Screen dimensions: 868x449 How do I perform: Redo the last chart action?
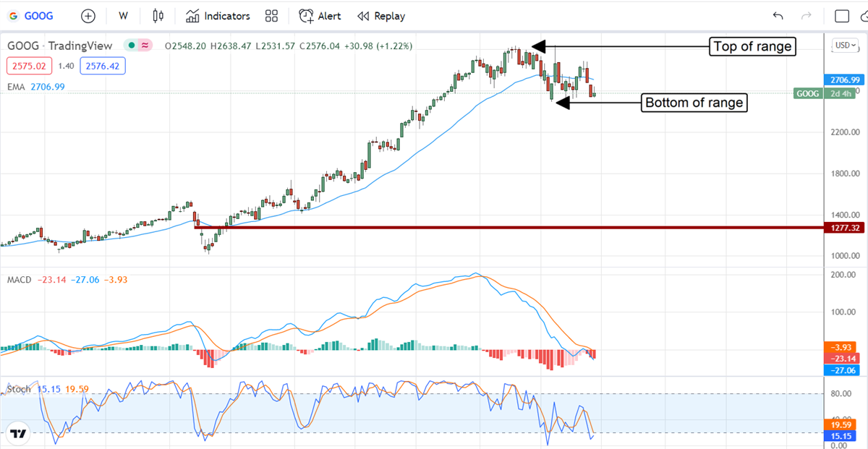pyautogui.click(x=807, y=16)
